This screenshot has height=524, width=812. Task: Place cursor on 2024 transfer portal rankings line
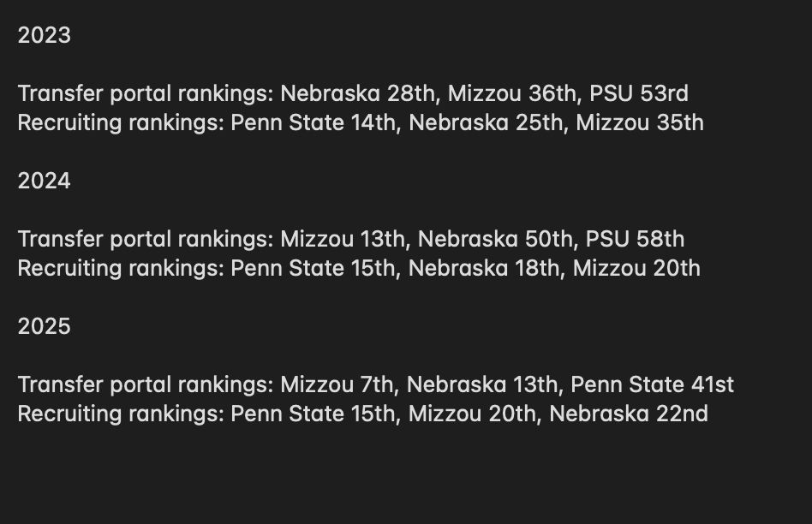tap(351, 240)
